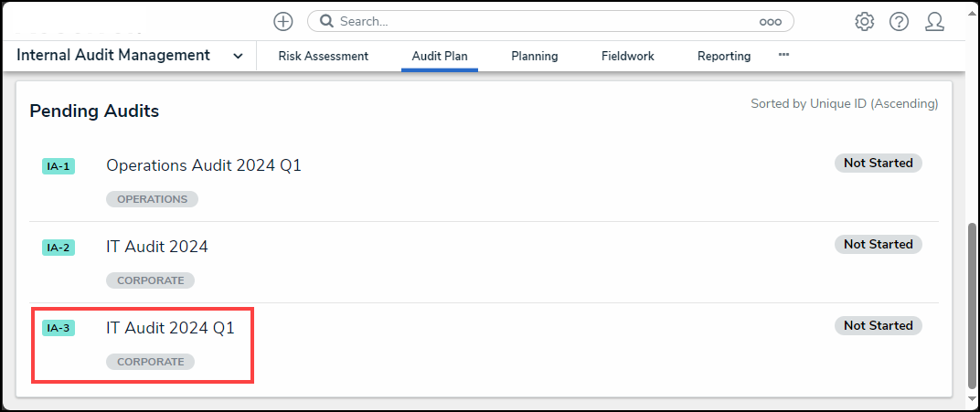Switch to the Planning tab
The image size is (980, 412).
(x=535, y=56)
